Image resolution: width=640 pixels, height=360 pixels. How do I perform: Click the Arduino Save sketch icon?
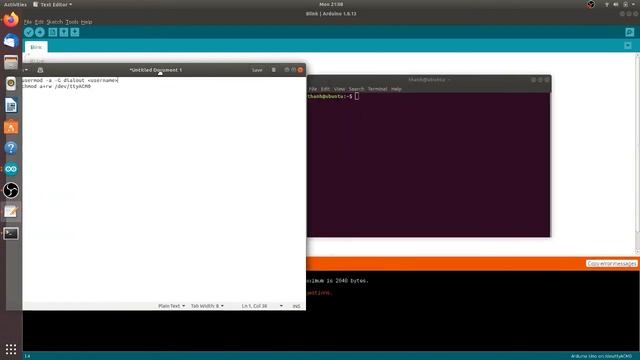click(x=75, y=32)
